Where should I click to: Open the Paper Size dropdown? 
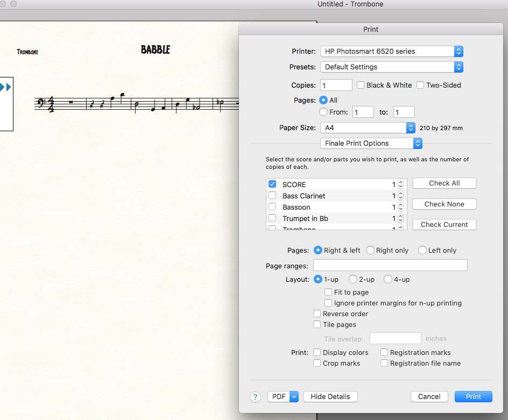tap(368, 128)
